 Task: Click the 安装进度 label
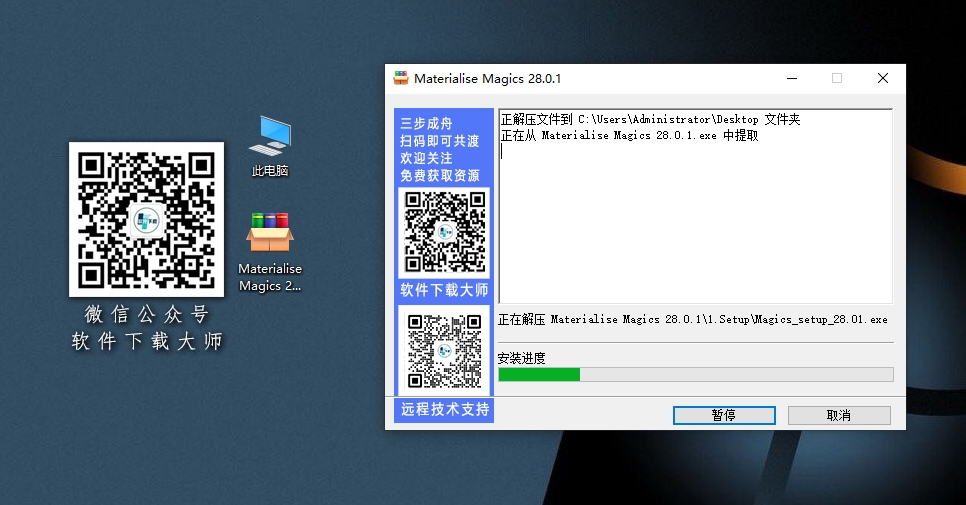point(521,358)
